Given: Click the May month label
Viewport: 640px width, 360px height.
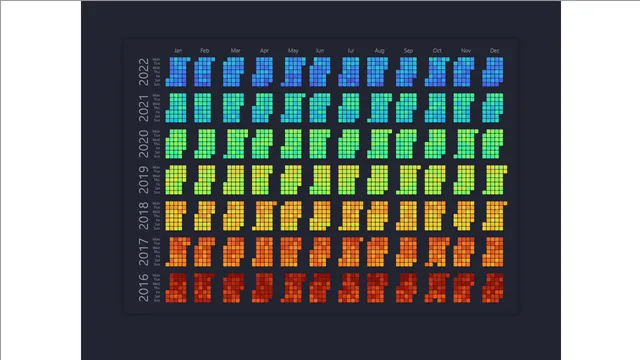Looking at the screenshot, I should [x=293, y=51].
